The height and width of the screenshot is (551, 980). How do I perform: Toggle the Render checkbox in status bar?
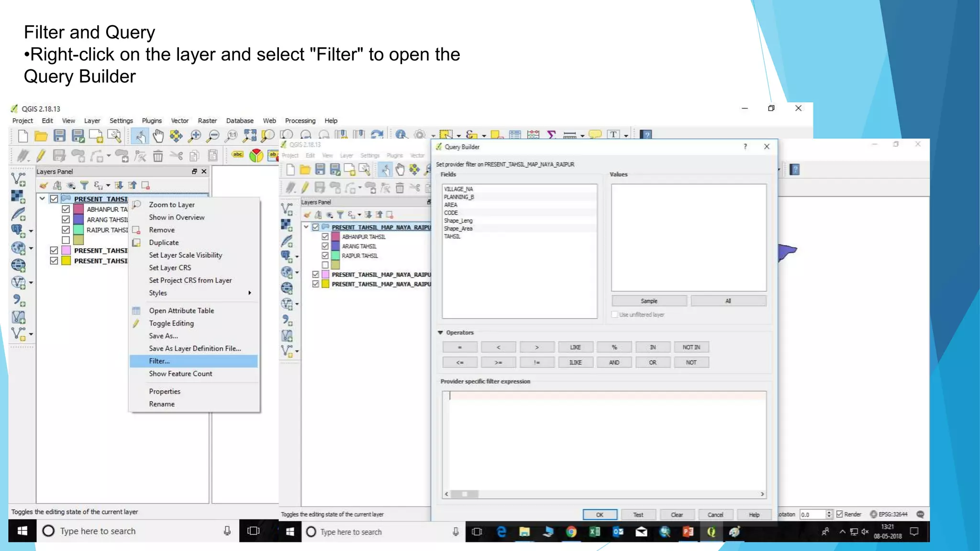pos(839,514)
